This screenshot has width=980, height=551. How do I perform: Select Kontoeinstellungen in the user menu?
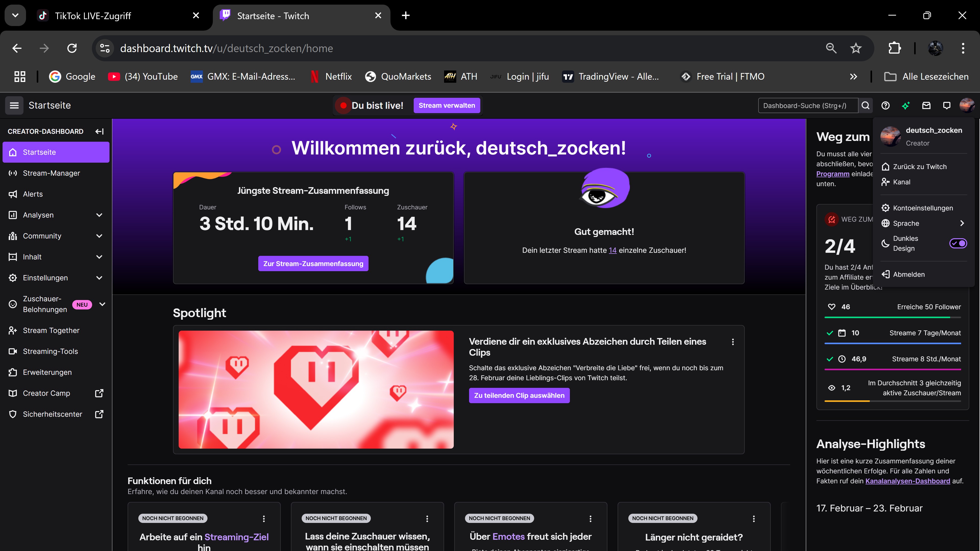coord(923,208)
